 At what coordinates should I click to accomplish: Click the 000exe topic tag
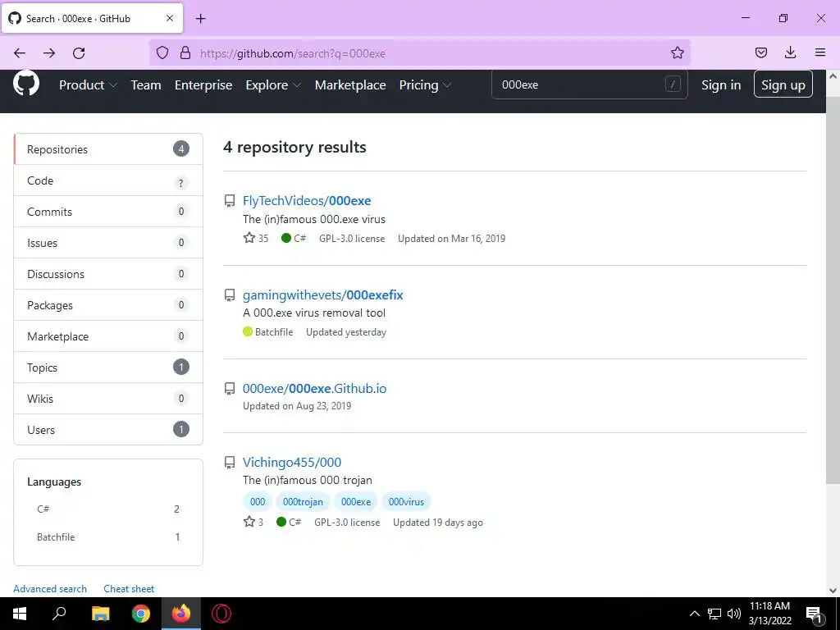coord(356,502)
